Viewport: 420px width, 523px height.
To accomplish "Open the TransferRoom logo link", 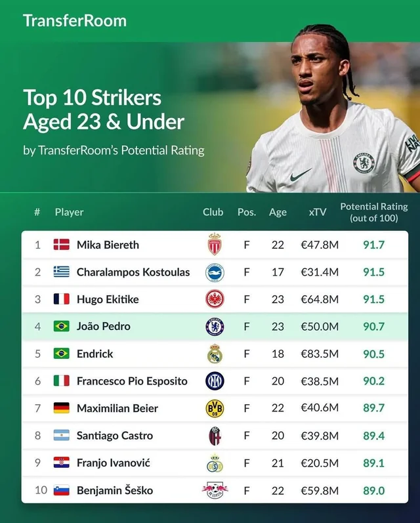I will [x=75, y=21].
